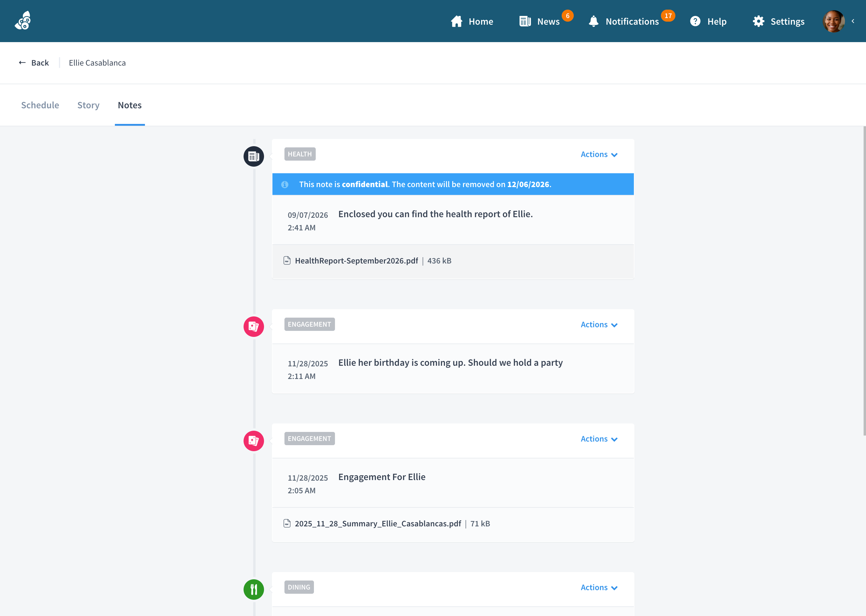
Task: Open Actions dropdown for Engagement For Ellie note
Action: tap(599, 439)
